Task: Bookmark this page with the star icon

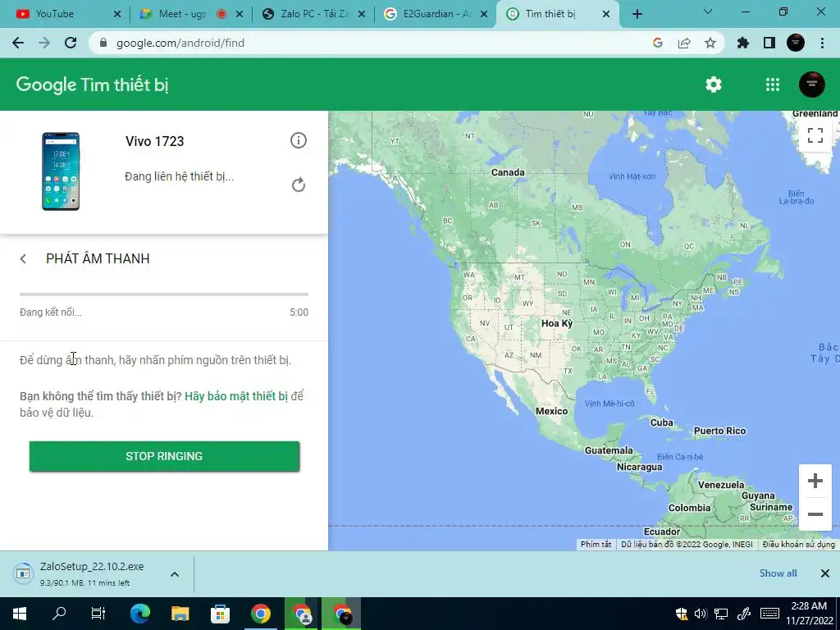Action: click(710, 43)
